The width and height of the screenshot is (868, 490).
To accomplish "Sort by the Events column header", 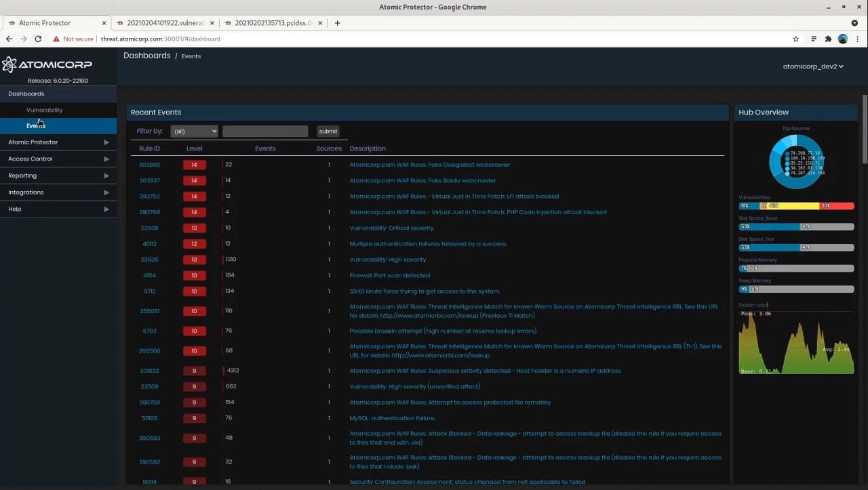I will click(x=265, y=148).
